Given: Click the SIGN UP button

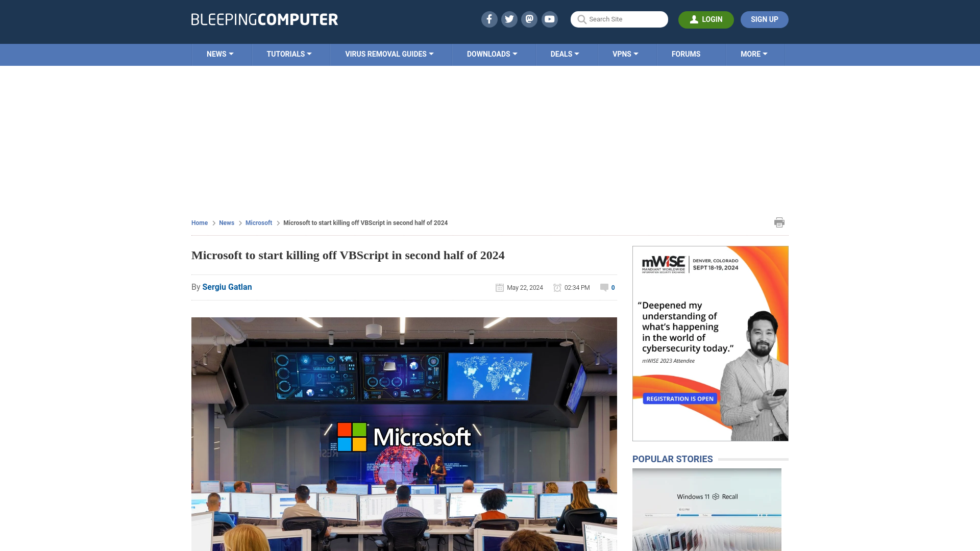Looking at the screenshot, I should [764, 19].
